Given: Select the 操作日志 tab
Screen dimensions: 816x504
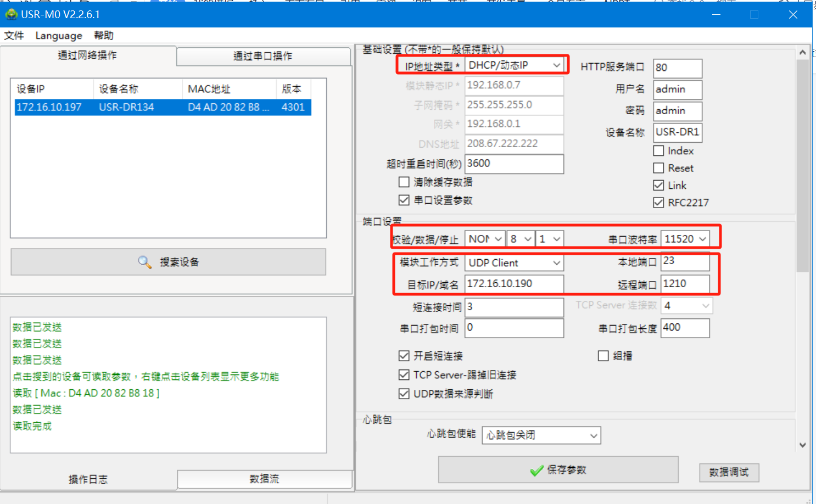Looking at the screenshot, I should [x=88, y=479].
